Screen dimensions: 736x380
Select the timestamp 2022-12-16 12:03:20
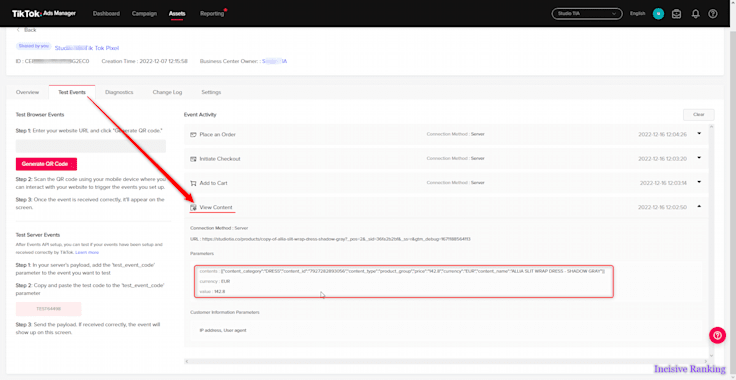[662, 159]
